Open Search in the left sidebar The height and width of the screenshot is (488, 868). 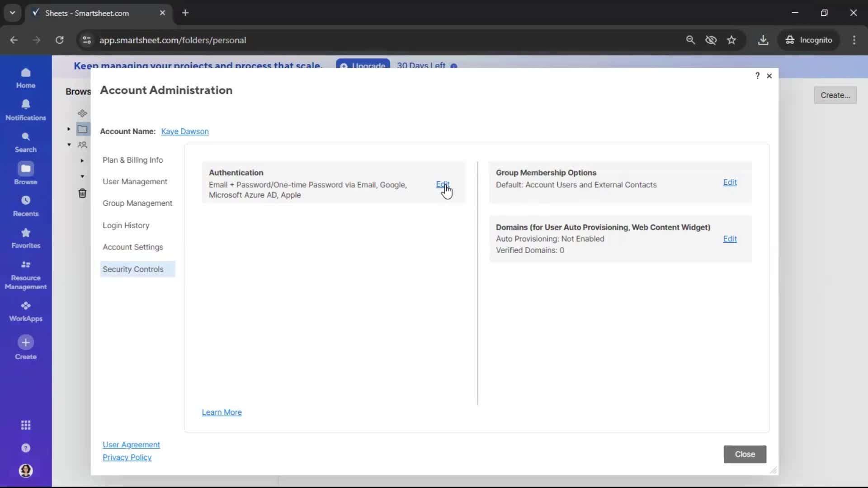click(x=26, y=142)
